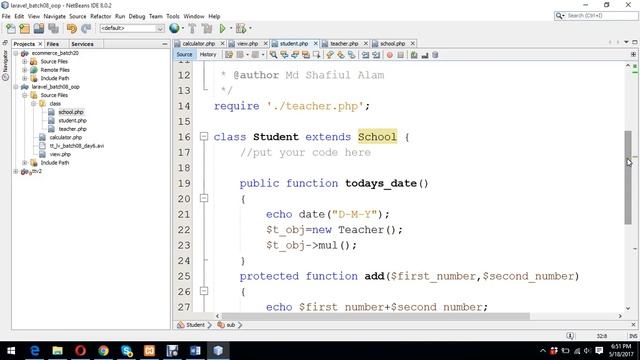The width and height of the screenshot is (640, 360).
Task: Open the File menu
Action: (6, 16)
